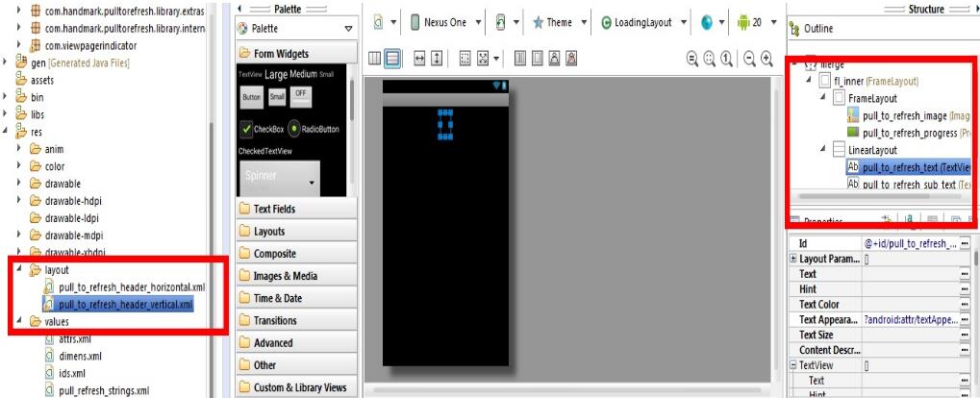The width and height of the screenshot is (980, 398).
Task: Select the Small button widget
Action: (x=277, y=96)
